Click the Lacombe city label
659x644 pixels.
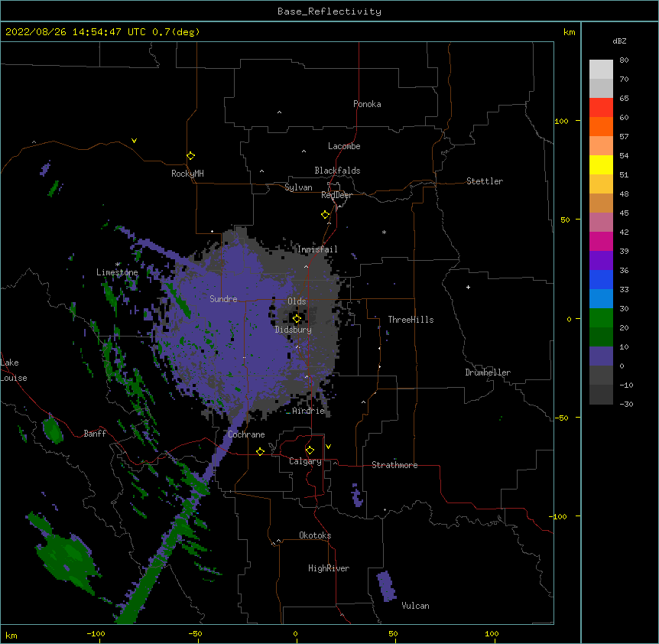[344, 146]
